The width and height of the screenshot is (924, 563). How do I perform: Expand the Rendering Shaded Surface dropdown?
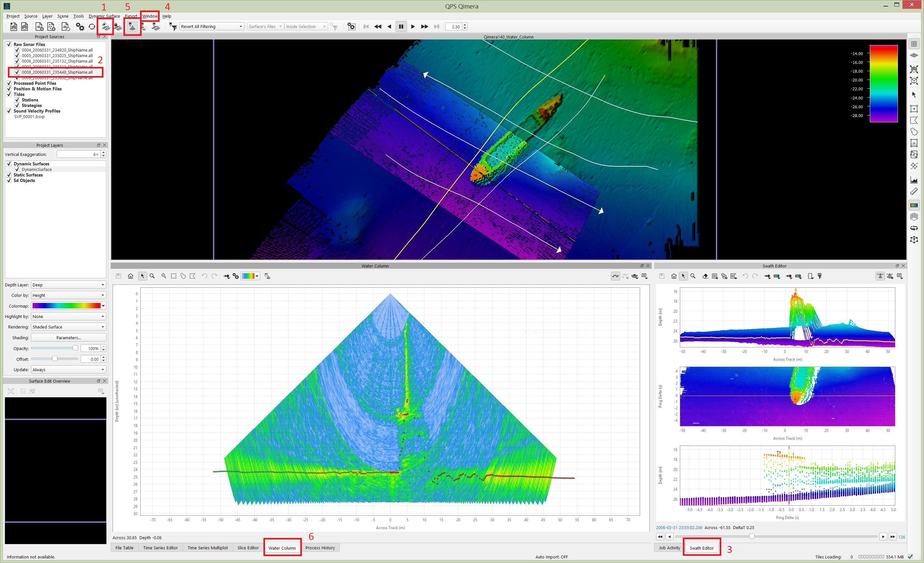click(68, 327)
